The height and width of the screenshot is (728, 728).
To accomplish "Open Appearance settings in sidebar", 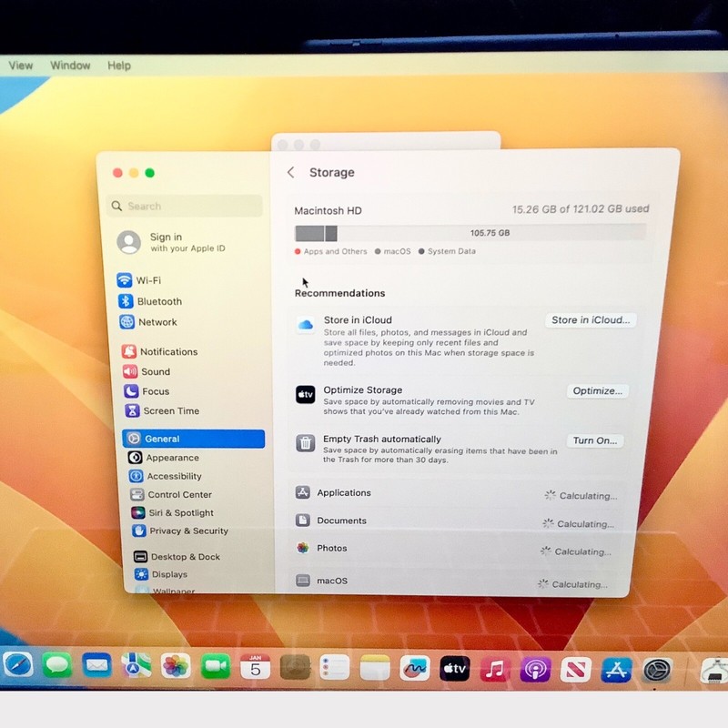I will (164, 458).
